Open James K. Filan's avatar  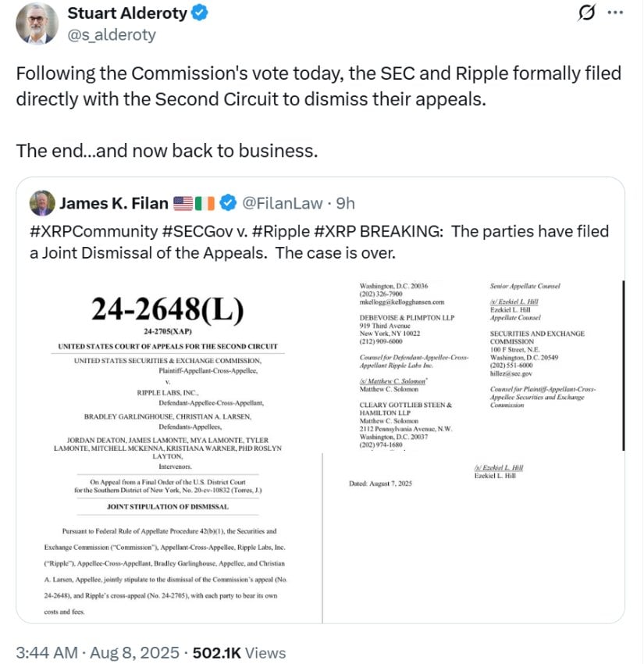click(42, 203)
